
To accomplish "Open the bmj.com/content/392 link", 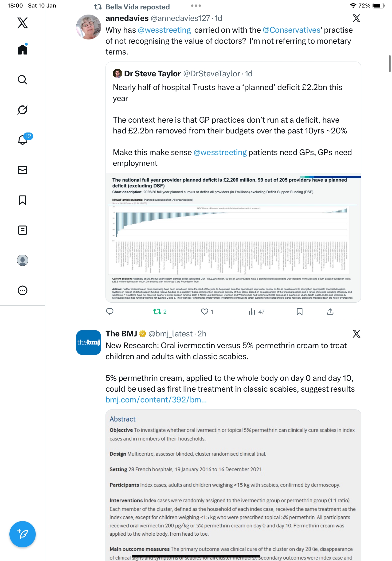I will click(156, 400).
